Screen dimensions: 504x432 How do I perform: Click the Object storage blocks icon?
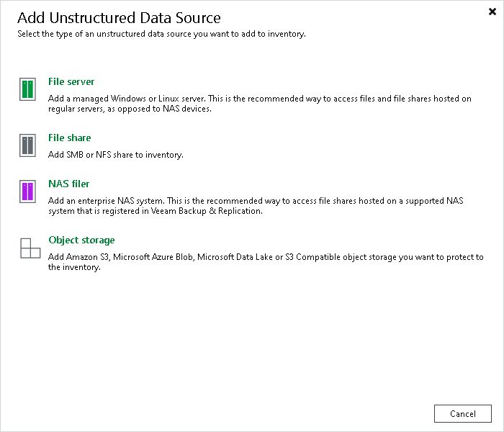[30, 248]
